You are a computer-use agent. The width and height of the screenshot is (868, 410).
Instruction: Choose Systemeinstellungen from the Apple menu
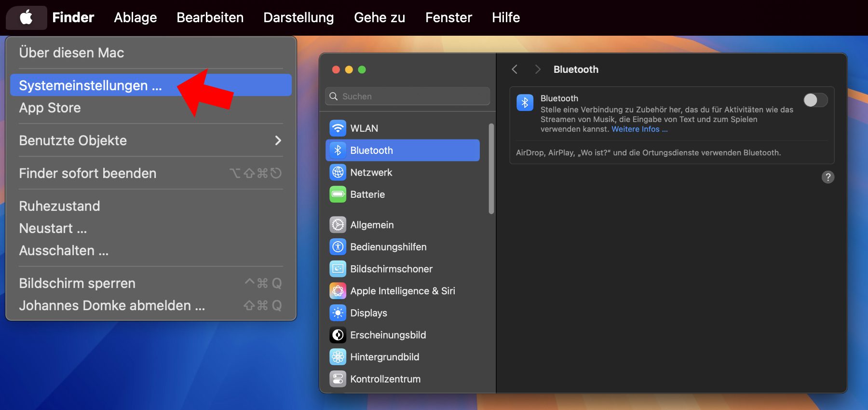coord(90,85)
